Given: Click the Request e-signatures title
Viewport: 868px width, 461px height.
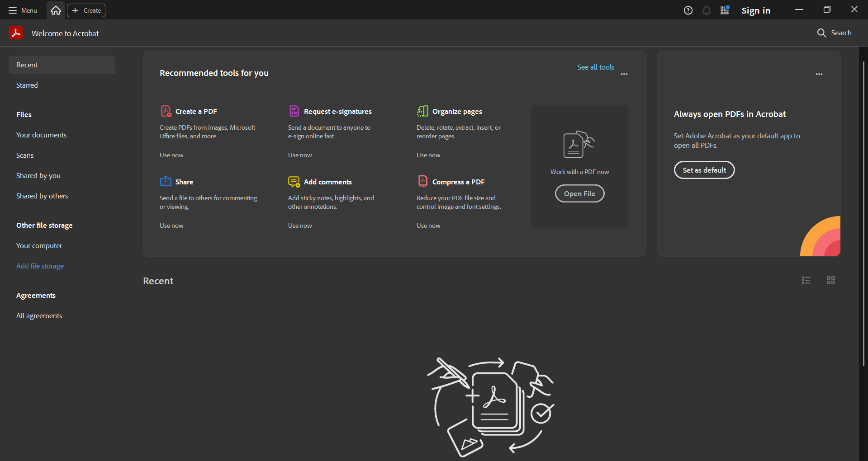Looking at the screenshot, I should [338, 111].
